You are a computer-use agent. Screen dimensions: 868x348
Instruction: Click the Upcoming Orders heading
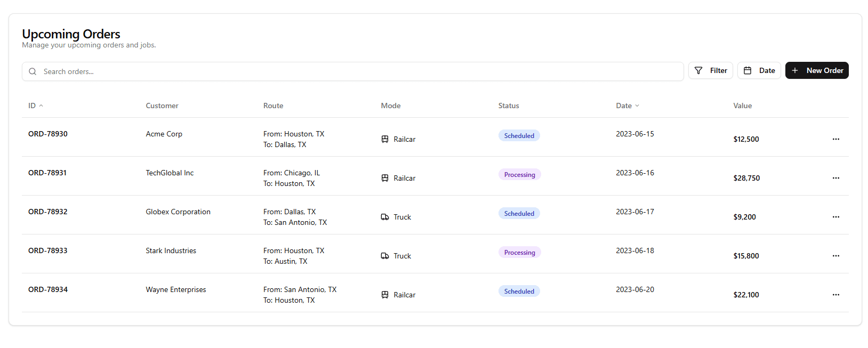(x=71, y=34)
